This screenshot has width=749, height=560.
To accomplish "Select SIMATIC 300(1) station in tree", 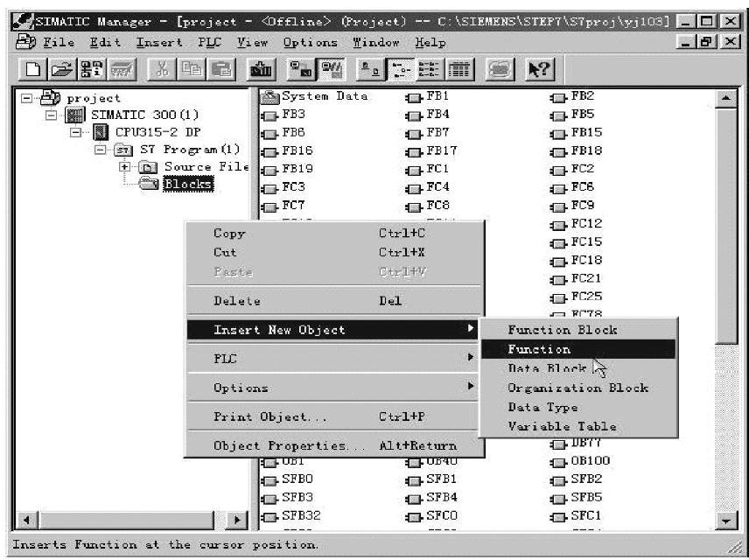I will [144, 115].
